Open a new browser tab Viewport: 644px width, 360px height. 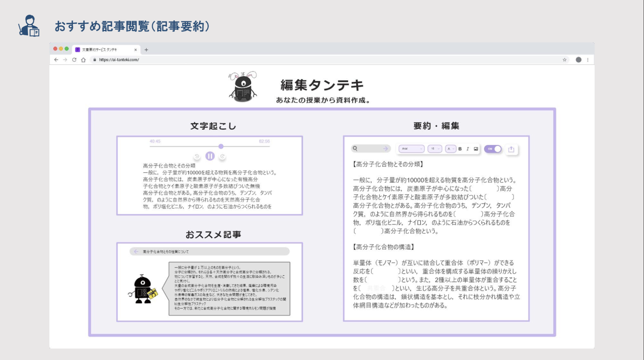(146, 50)
